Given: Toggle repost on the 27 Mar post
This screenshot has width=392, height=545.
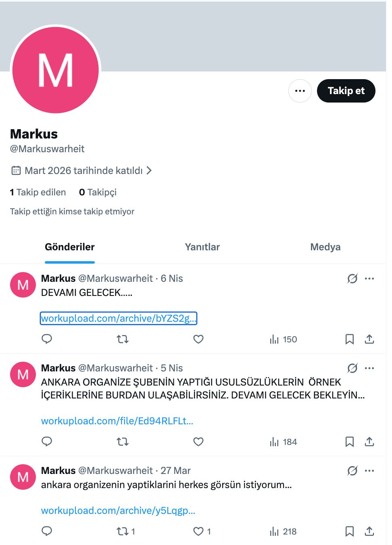Looking at the screenshot, I should point(123,531).
